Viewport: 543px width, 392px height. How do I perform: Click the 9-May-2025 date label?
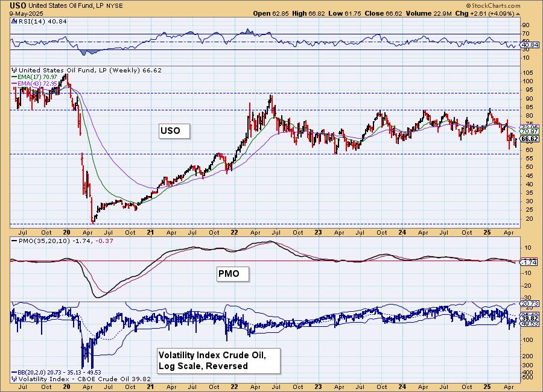(27, 13)
